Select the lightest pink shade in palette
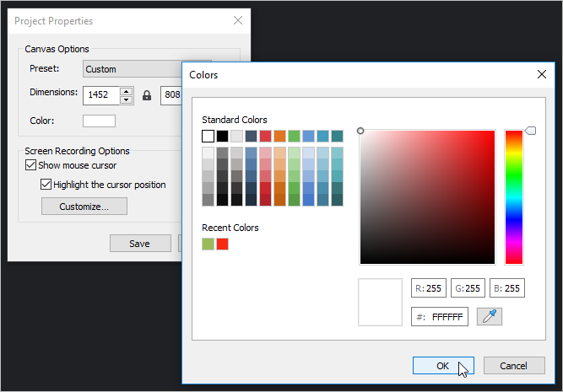The height and width of the screenshot is (392, 563). [x=265, y=153]
